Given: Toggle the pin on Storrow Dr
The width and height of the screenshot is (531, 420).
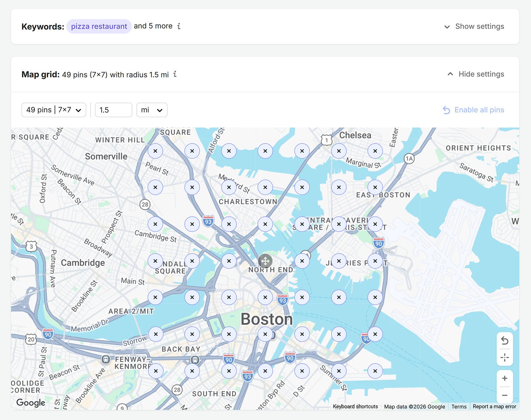Looking at the screenshot, I should [156, 334].
